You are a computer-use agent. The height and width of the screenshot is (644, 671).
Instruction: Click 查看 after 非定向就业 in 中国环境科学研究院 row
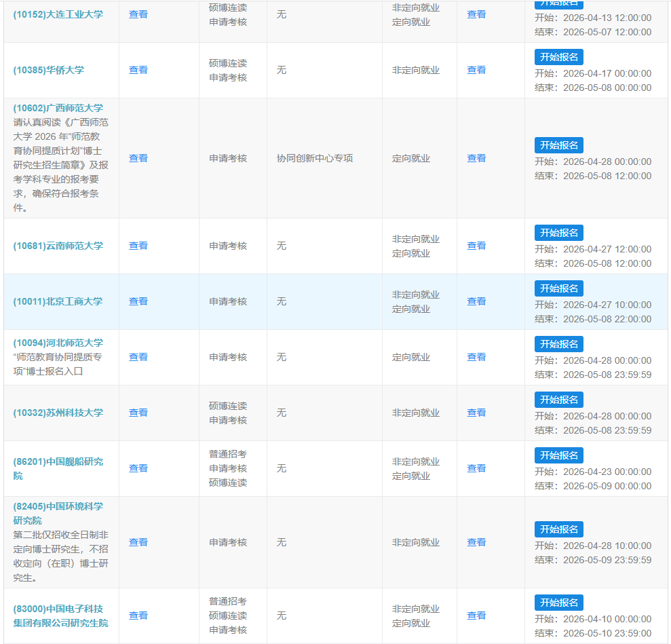pyautogui.click(x=476, y=543)
